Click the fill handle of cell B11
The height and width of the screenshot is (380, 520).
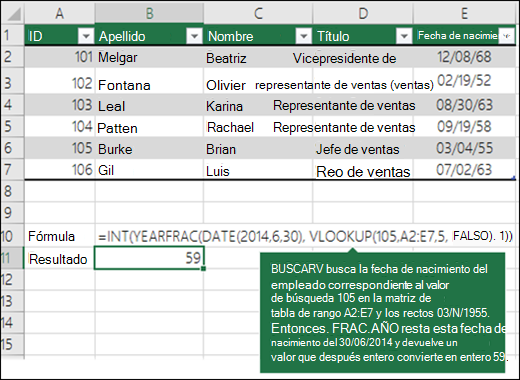(x=203, y=268)
